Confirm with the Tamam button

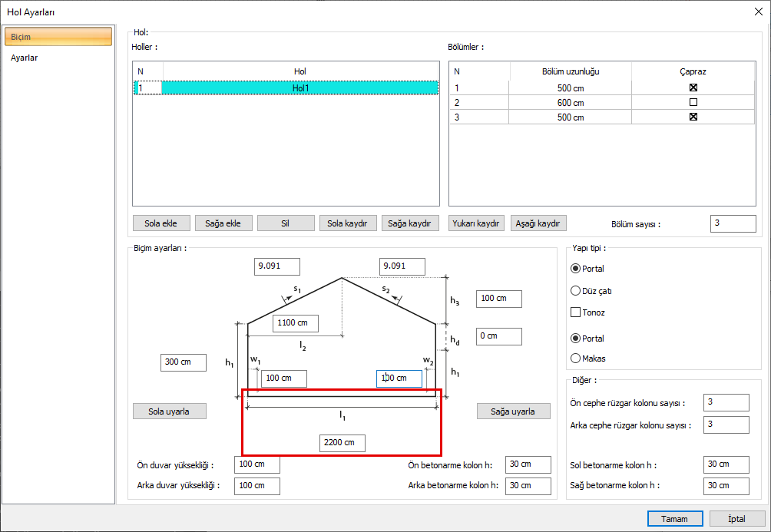pyautogui.click(x=674, y=518)
